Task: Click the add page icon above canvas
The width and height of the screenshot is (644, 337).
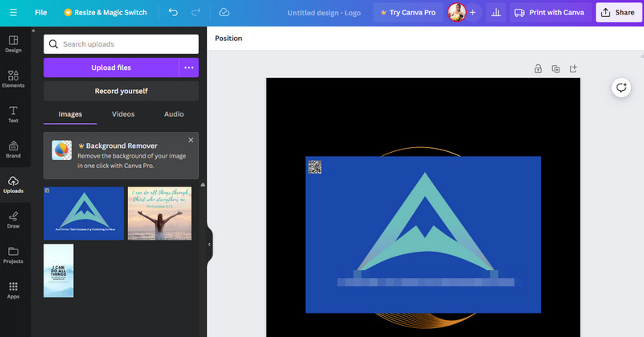Action: tap(573, 69)
